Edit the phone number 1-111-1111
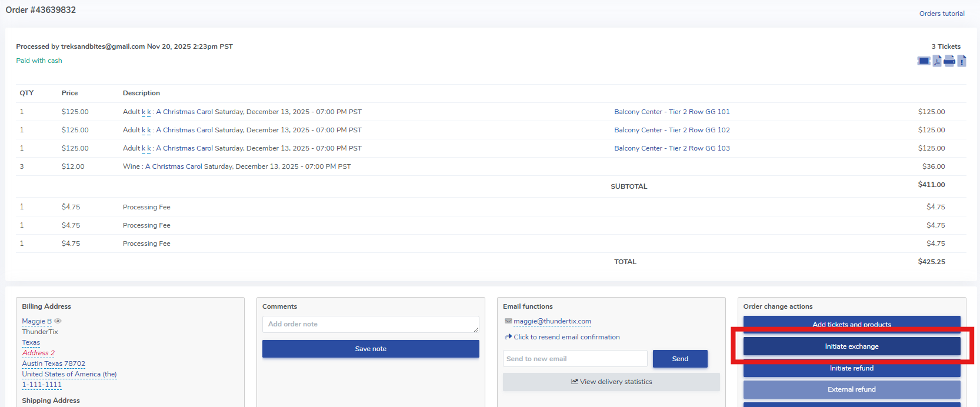 [42, 385]
